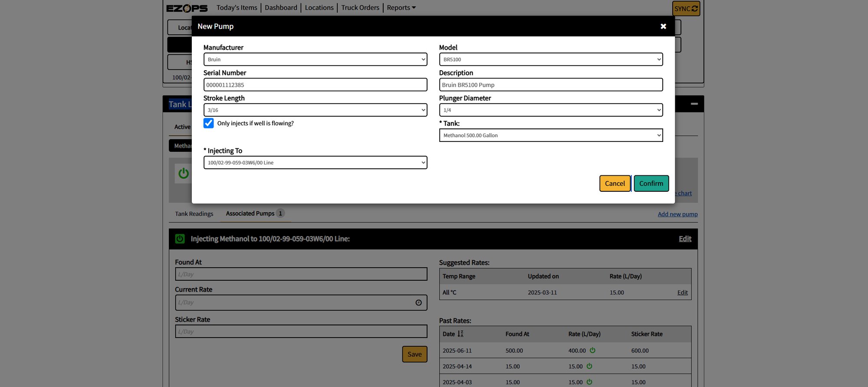Open the Injecting To dropdown

click(x=315, y=163)
